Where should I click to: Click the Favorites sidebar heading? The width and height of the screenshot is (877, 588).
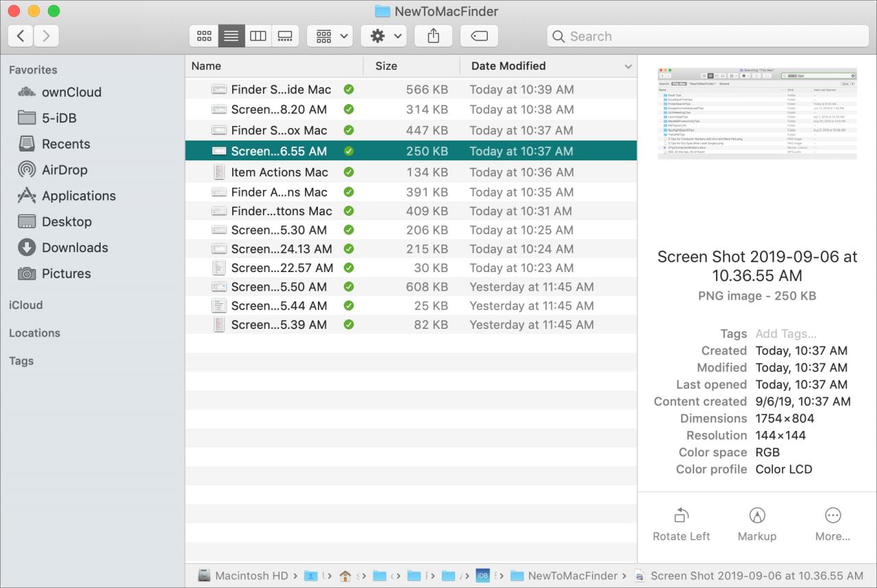pos(33,70)
